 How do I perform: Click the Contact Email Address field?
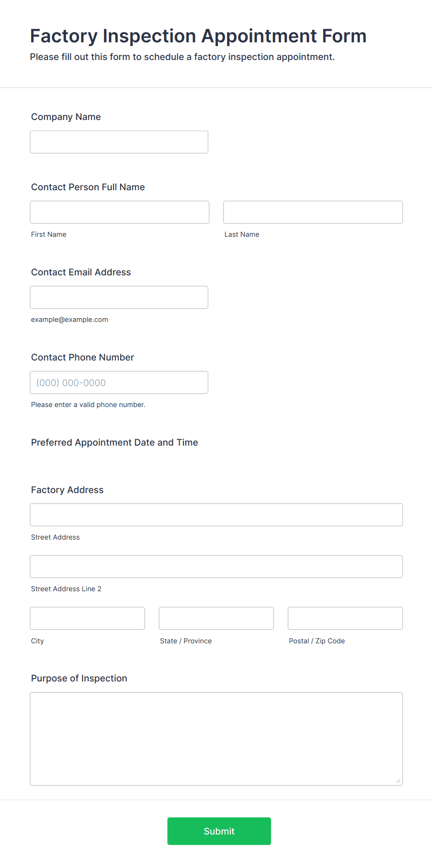tap(119, 297)
